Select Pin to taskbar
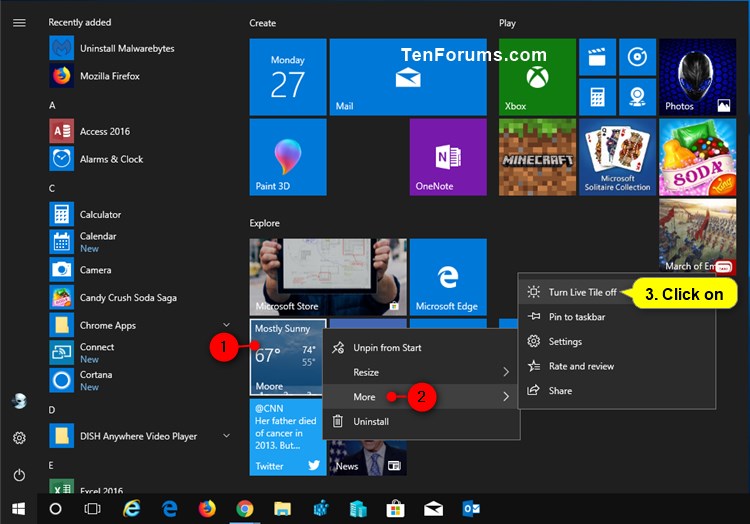 (617, 317)
